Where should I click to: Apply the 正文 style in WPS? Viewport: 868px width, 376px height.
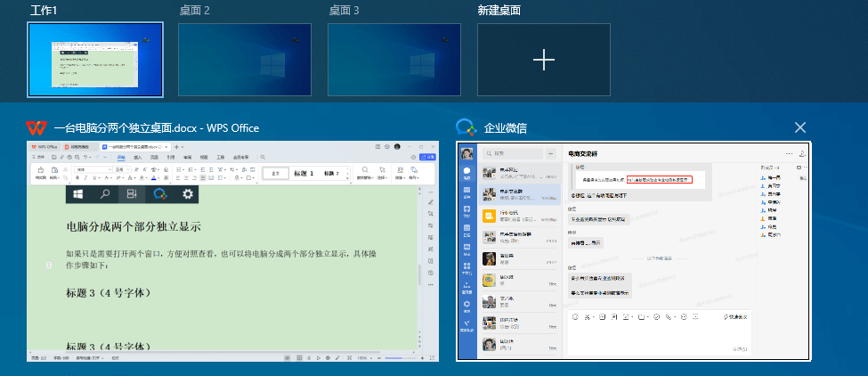tap(275, 174)
